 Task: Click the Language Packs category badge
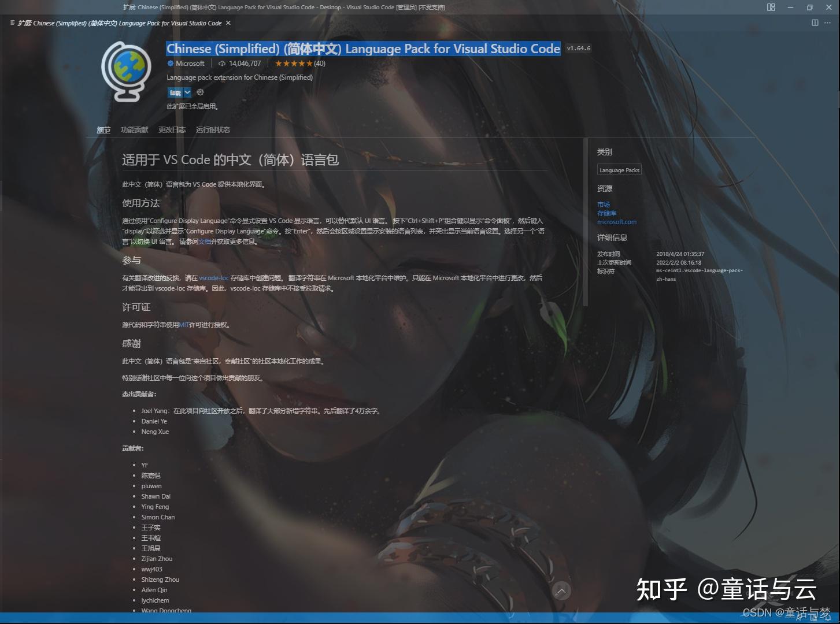point(619,169)
